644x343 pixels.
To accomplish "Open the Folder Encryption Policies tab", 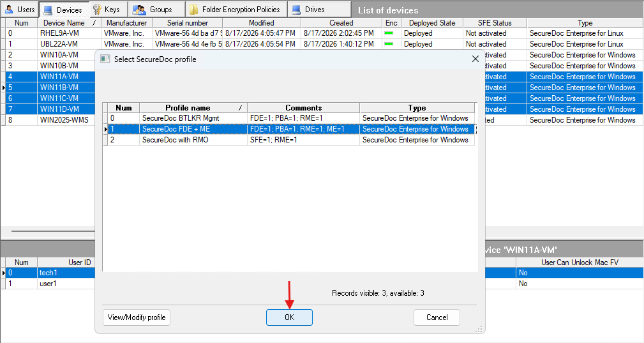I will [x=236, y=9].
